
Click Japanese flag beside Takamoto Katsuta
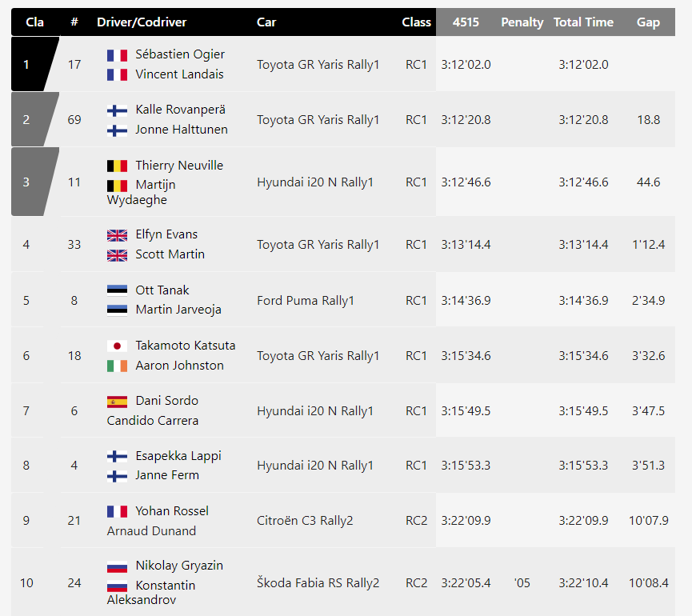point(117,346)
